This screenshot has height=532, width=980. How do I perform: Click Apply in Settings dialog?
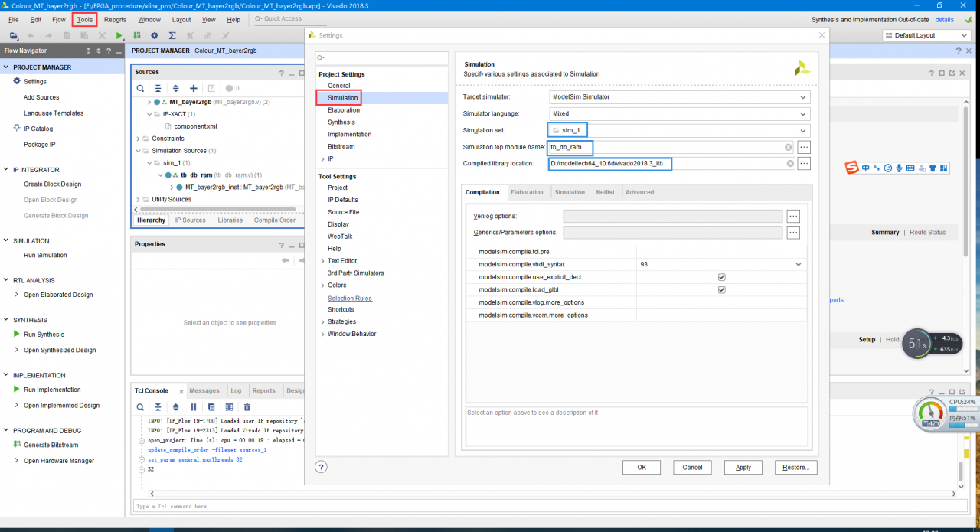743,468
